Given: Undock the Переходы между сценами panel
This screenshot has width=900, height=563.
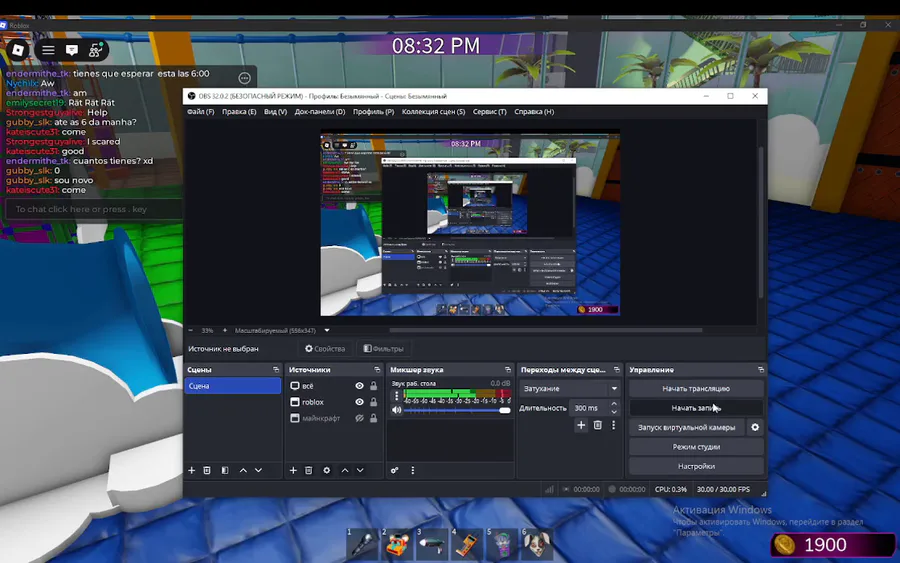Looking at the screenshot, I should click(x=617, y=370).
